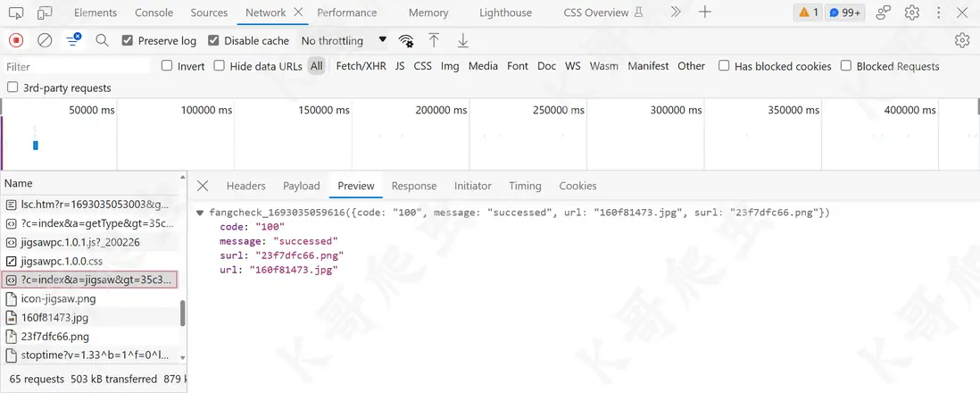Open DevTools customize three-dot menu

939,13
